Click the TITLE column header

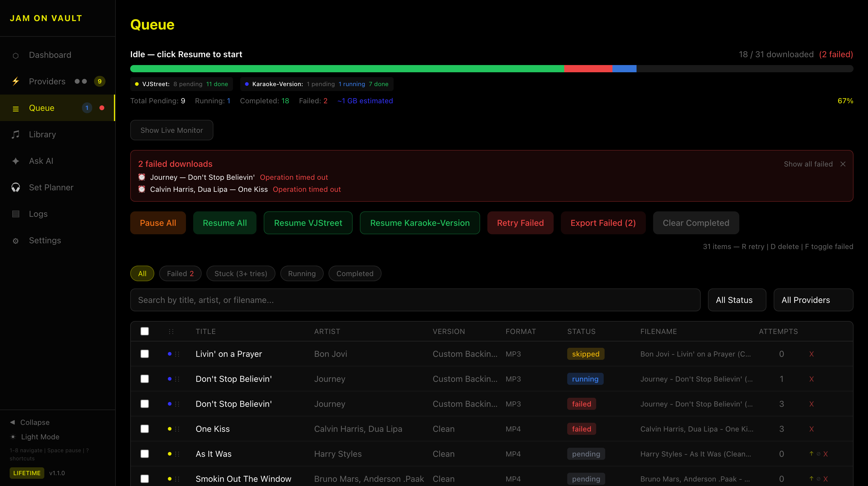tap(206, 332)
